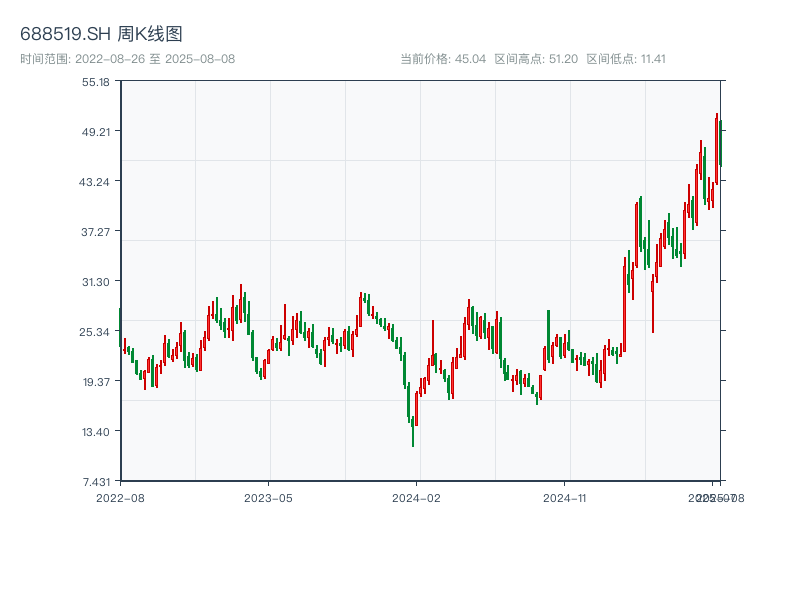Click the 37.27 y-axis label
800x600 pixels.
click(x=96, y=231)
